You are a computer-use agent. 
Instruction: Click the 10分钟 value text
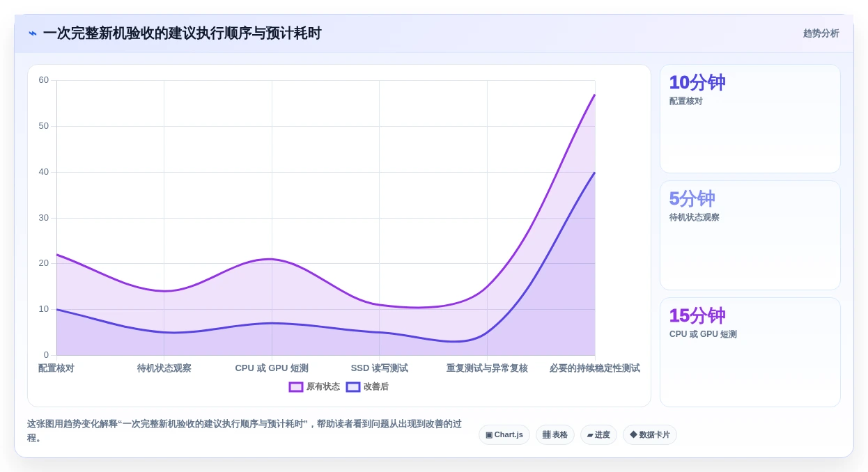coord(697,83)
